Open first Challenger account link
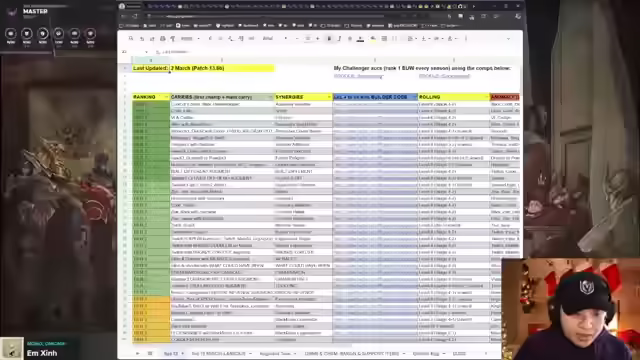640x360 pixels. pyautogui.click(x=358, y=76)
